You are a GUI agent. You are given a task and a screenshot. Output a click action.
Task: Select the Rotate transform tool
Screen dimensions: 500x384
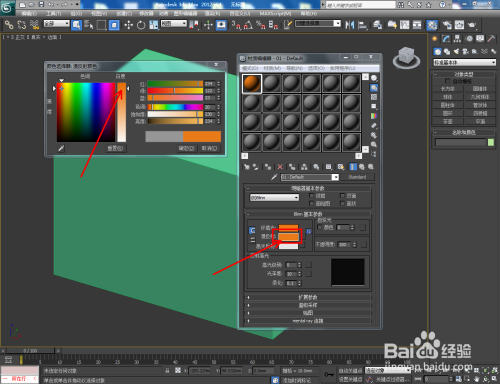(141, 25)
